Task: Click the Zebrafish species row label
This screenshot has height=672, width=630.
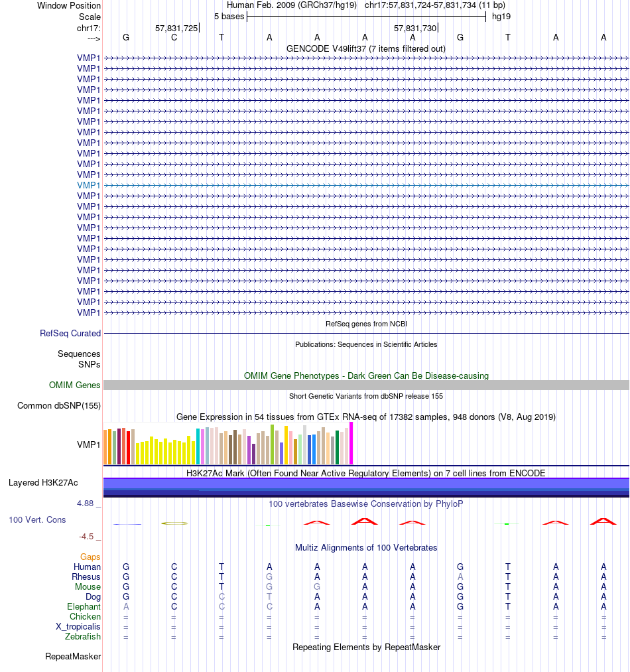Action: pos(83,636)
